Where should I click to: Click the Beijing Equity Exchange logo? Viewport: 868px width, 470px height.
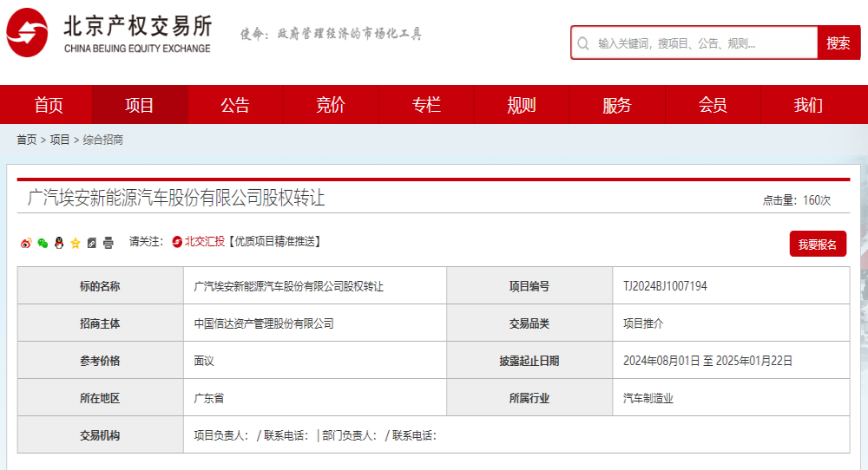click(109, 33)
